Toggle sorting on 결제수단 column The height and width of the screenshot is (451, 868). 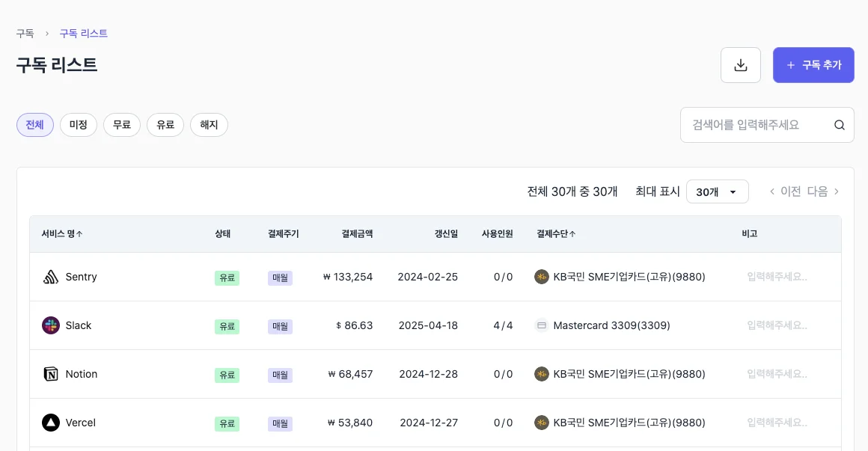556,233
